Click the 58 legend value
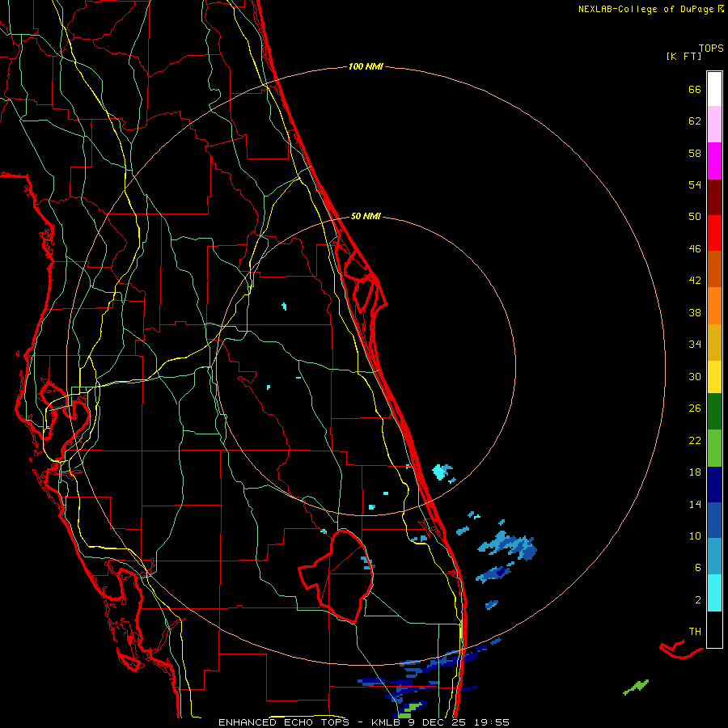Screen dimensions: 728x728 (695, 153)
